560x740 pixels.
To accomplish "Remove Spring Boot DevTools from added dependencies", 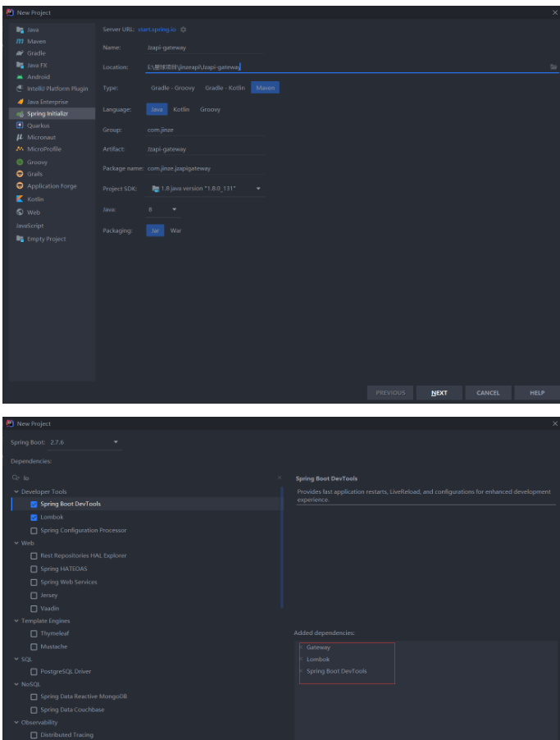I will point(301,671).
